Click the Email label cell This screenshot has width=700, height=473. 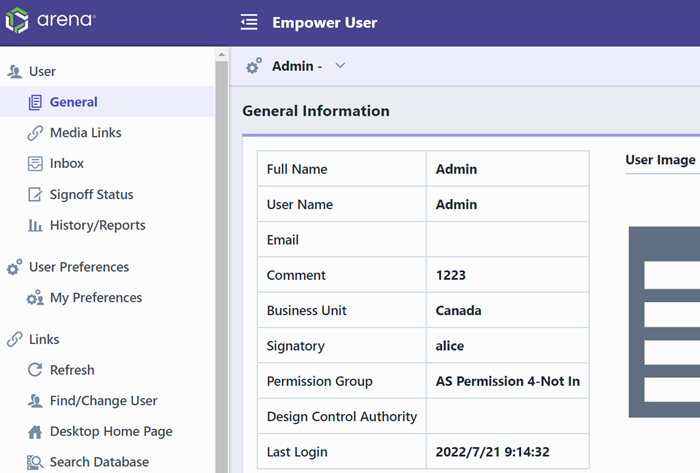[x=342, y=239]
